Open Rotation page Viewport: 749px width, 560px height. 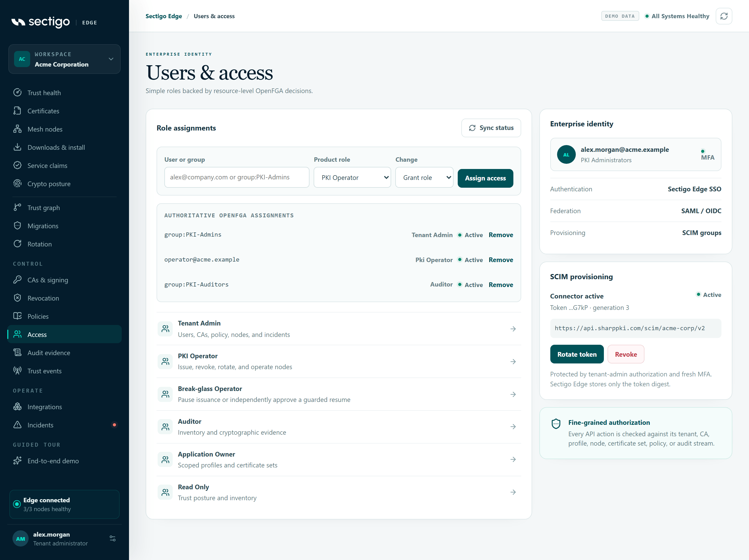[64, 244]
